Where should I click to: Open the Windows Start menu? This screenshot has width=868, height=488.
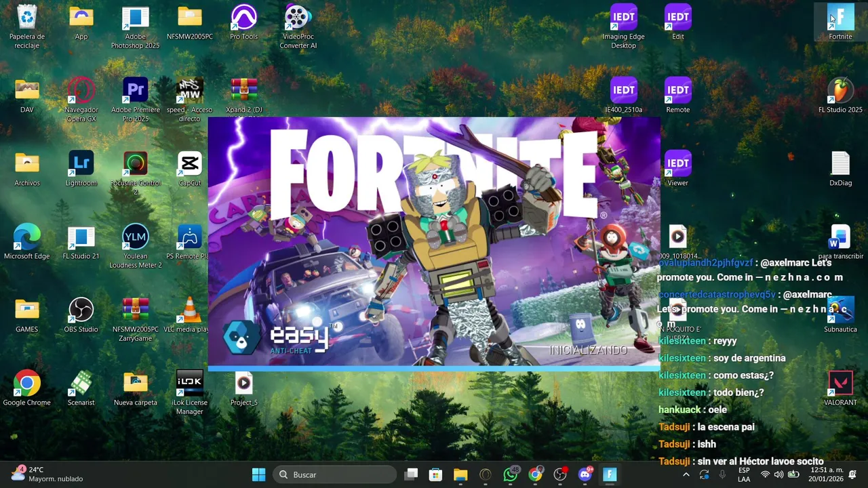click(259, 474)
